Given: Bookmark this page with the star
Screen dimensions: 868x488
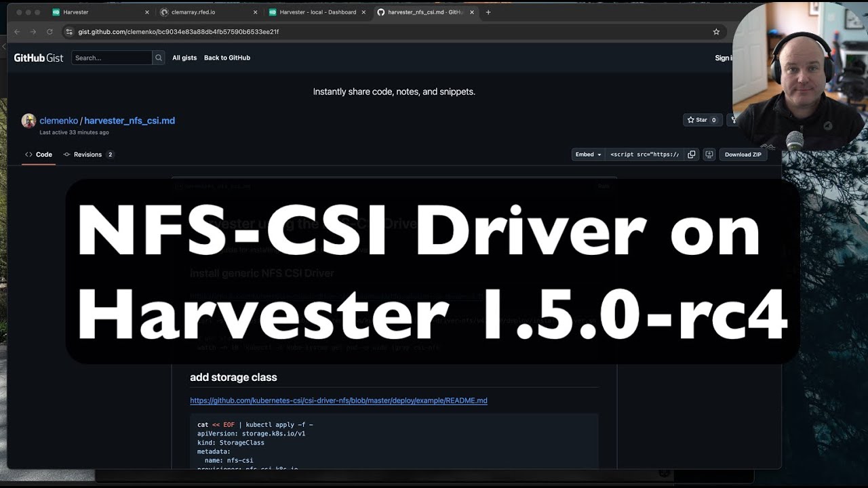Looking at the screenshot, I should 716,32.
